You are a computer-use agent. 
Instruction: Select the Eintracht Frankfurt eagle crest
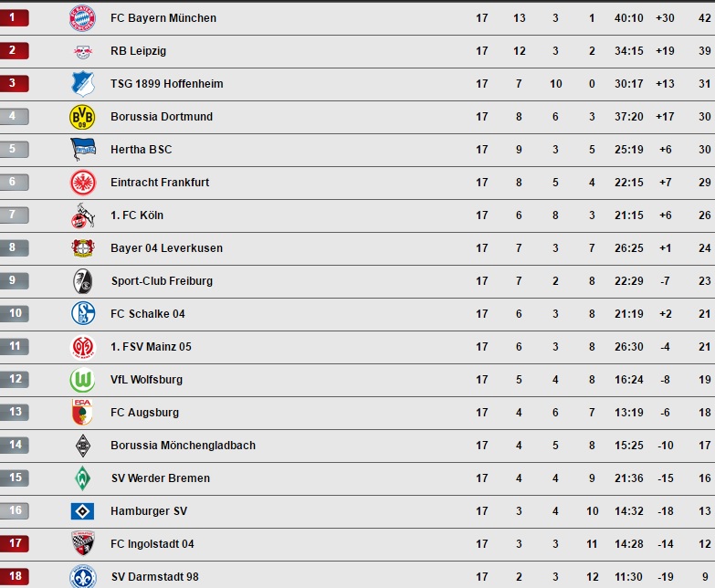coord(82,183)
